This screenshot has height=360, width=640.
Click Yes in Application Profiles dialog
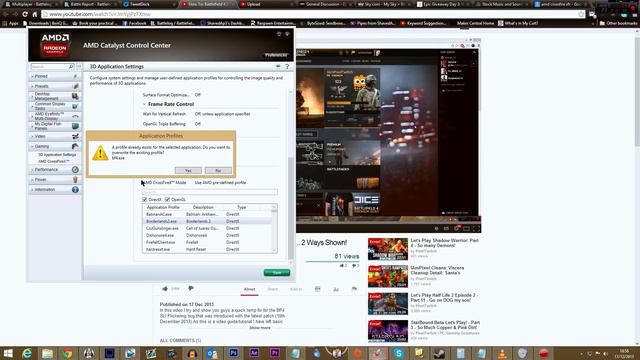[188, 170]
